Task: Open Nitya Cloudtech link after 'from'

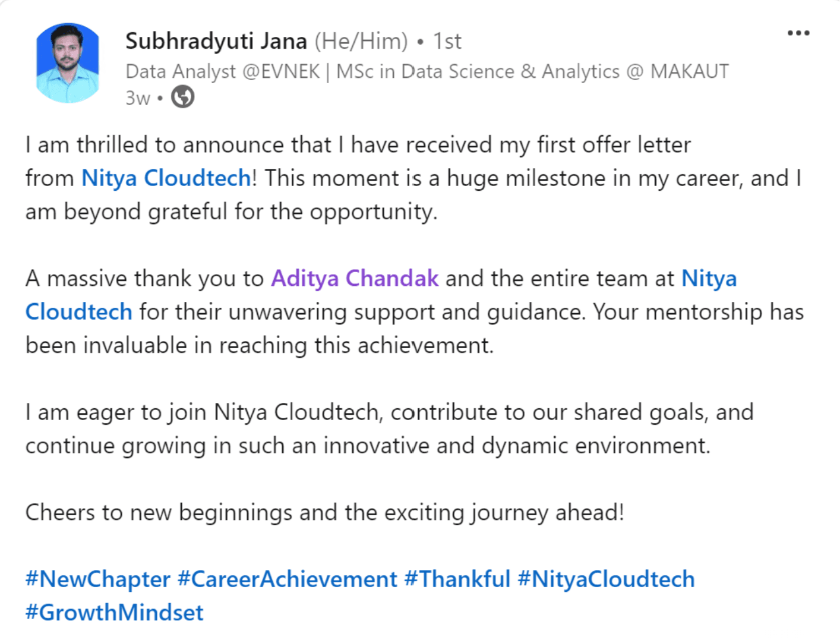Action: (x=166, y=178)
